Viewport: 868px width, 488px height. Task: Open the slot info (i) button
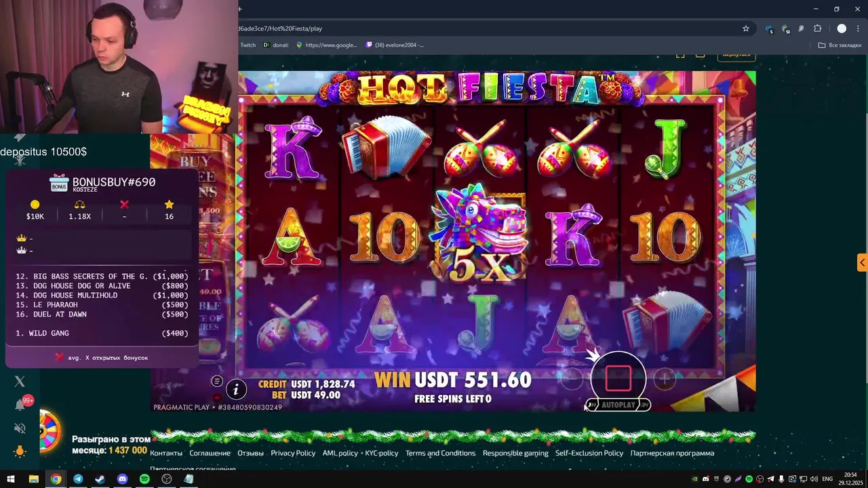[x=236, y=388]
